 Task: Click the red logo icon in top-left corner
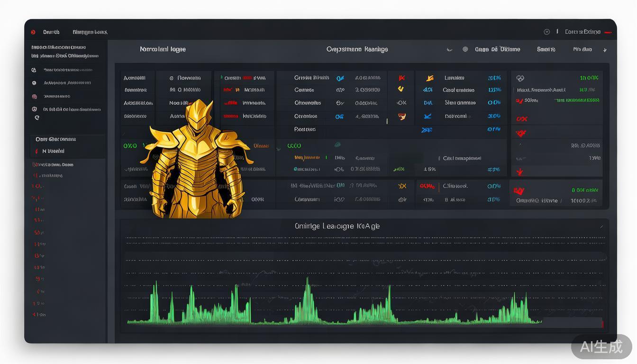(33, 32)
